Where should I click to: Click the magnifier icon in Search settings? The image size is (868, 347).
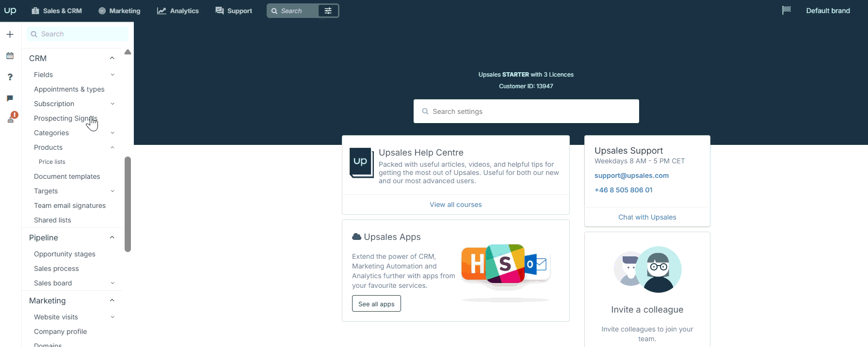(425, 111)
